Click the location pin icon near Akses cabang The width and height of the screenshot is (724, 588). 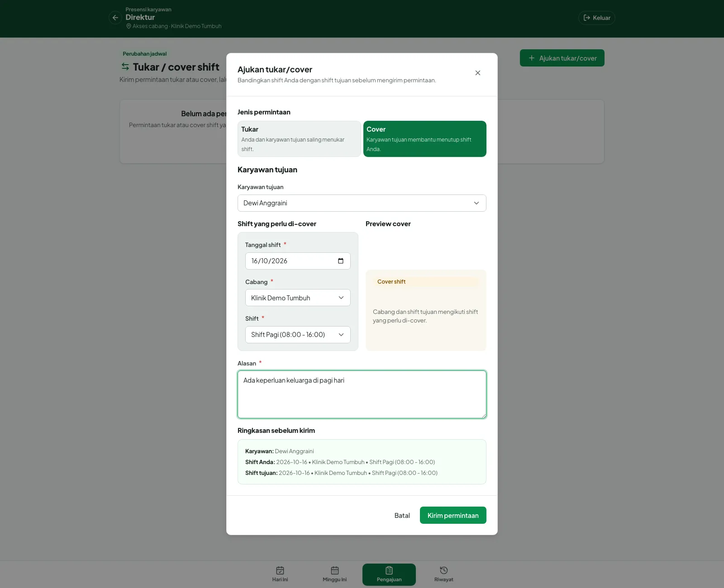click(129, 26)
